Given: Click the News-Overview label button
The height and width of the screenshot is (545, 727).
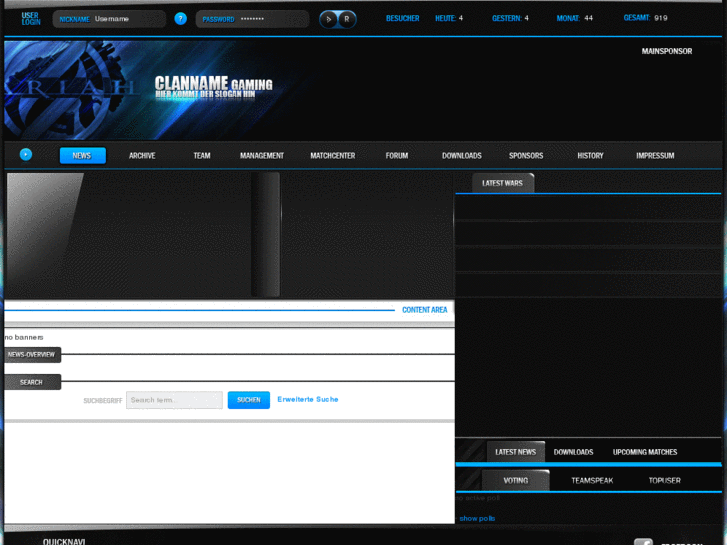Looking at the screenshot, I should pos(32,355).
